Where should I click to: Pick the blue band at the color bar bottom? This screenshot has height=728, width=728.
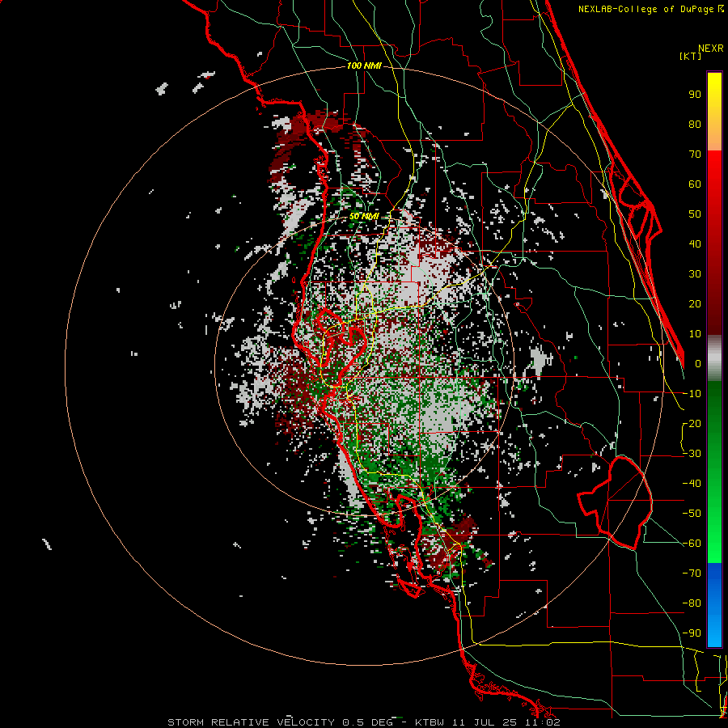[714, 605]
